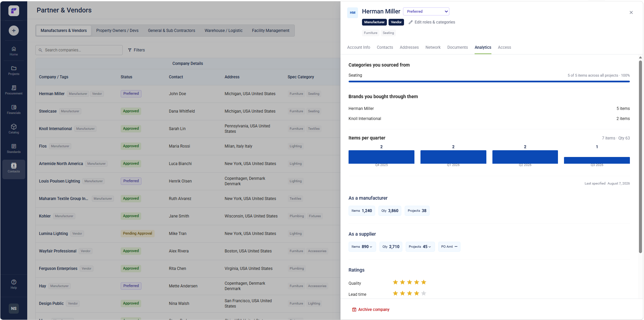Image resolution: width=644 pixels, height=320 pixels.
Task: Click the Artemide North America row
Action: (188, 164)
